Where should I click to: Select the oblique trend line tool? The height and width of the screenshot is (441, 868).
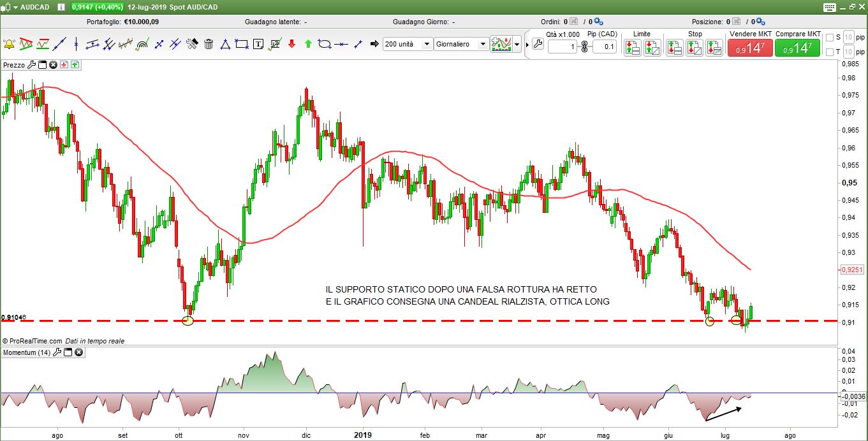pos(59,44)
